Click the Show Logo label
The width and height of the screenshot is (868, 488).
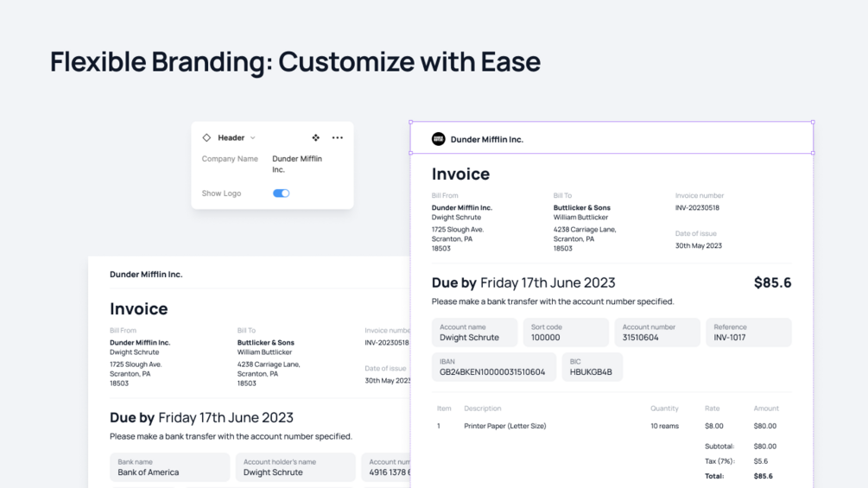coord(221,193)
